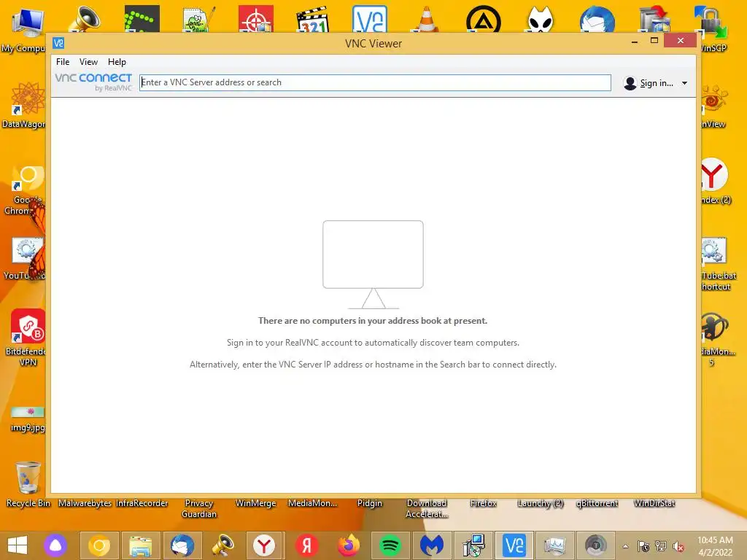
Task: Select the Malwarebytes desktop label
Action: pos(85,503)
